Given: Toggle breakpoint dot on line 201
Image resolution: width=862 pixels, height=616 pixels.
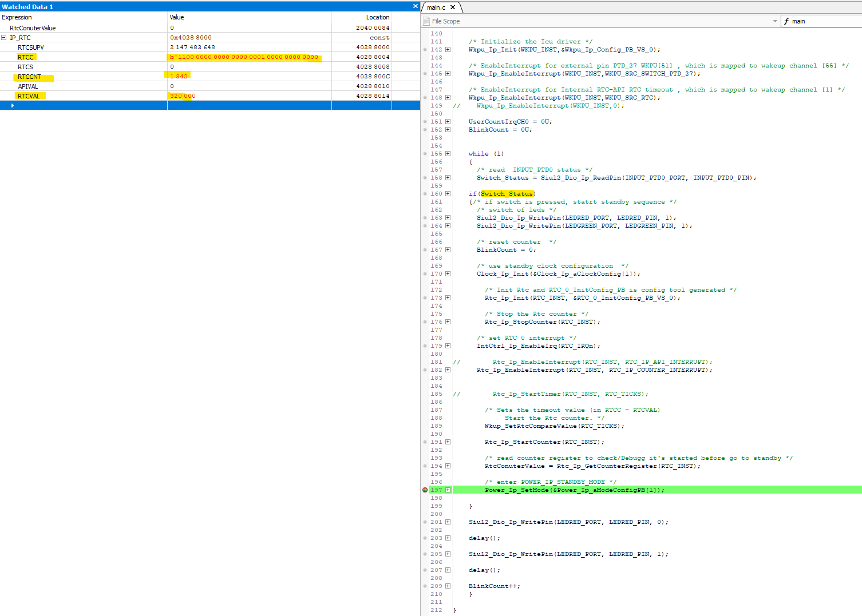Looking at the screenshot, I should 425,522.
